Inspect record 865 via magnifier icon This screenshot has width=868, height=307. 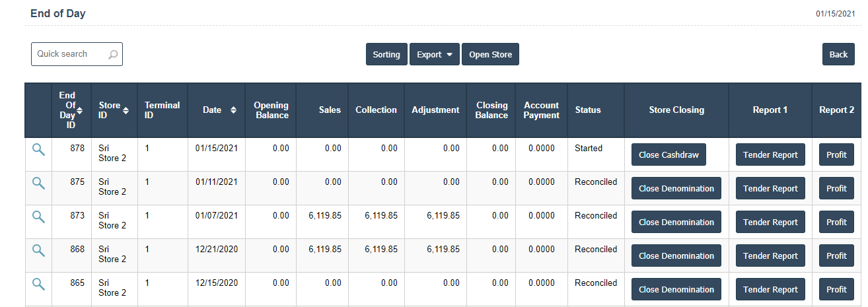pyautogui.click(x=38, y=284)
